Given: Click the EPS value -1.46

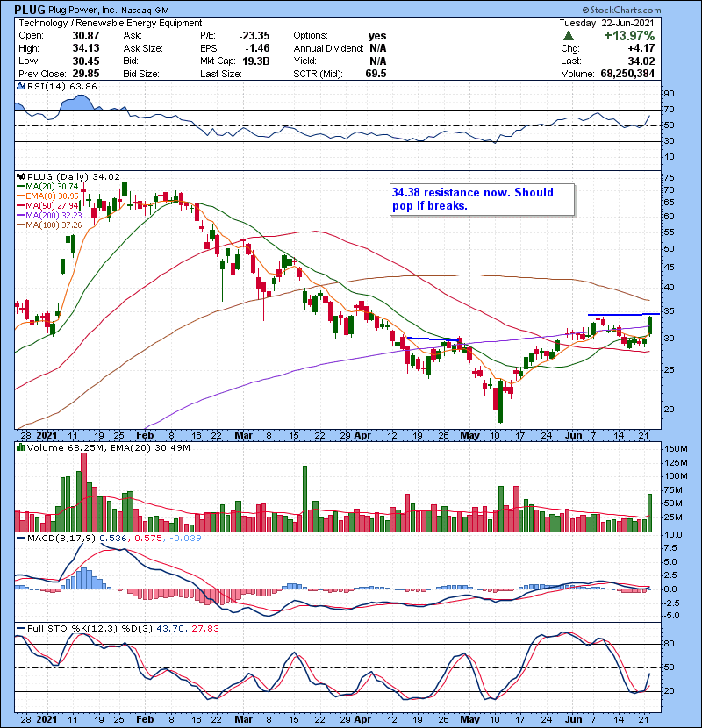Looking at the screenshot, I should click(x=257, y=48).
